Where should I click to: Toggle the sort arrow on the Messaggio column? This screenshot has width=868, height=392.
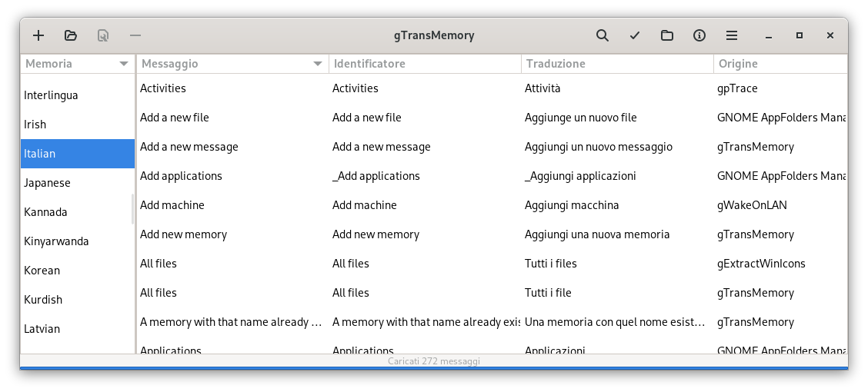click(x=318, y=64)
